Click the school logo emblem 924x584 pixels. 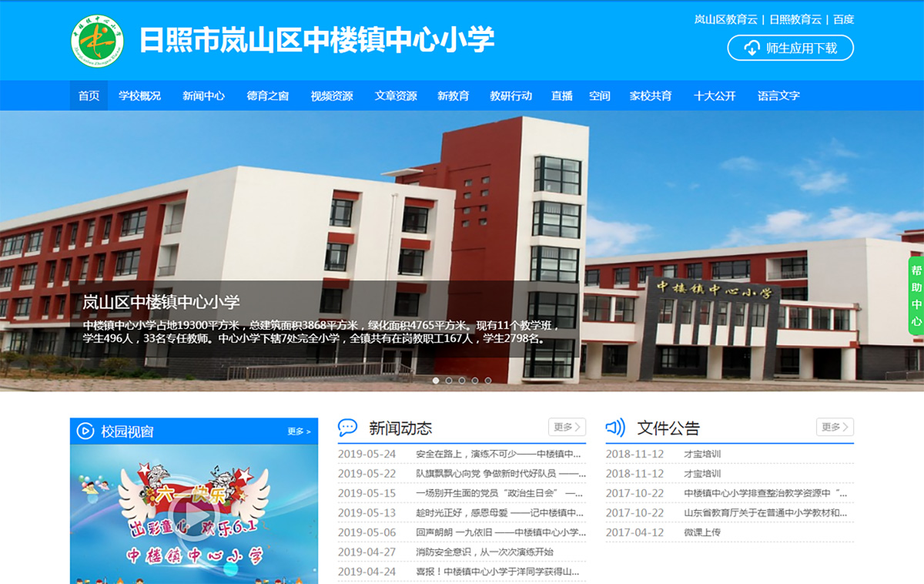[97, 41]
